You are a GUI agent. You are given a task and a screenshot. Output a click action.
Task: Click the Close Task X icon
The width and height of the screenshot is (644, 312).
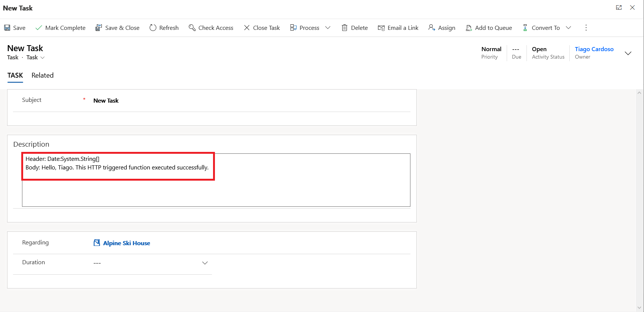247,28
